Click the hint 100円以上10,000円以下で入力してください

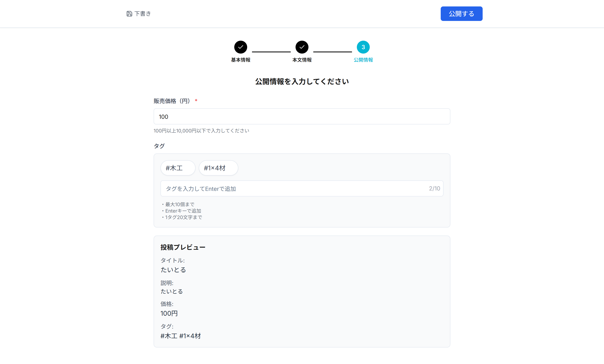pos(201,131)
